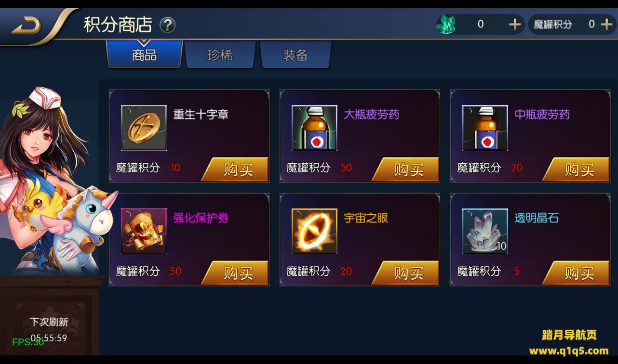Select the 透明晶石 crystal icon

click(485, 231)
